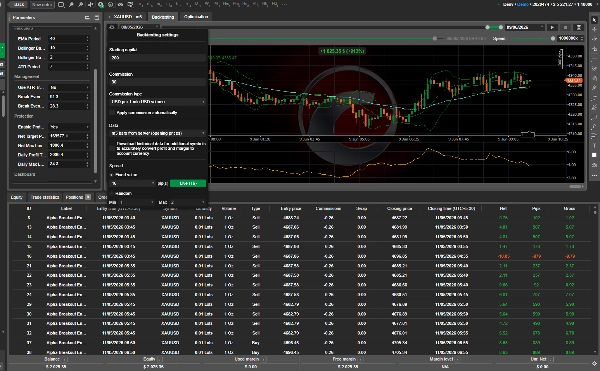Open the three-dots more tools menu in the drawing toolbar
The height and width of the screenshot is (371, 600).
click(594, 175)
